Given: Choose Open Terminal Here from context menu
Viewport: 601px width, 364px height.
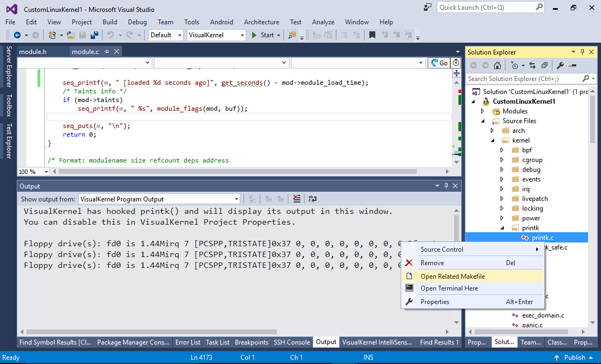Looking at the screenshot, I should click(x=473, y=288).
